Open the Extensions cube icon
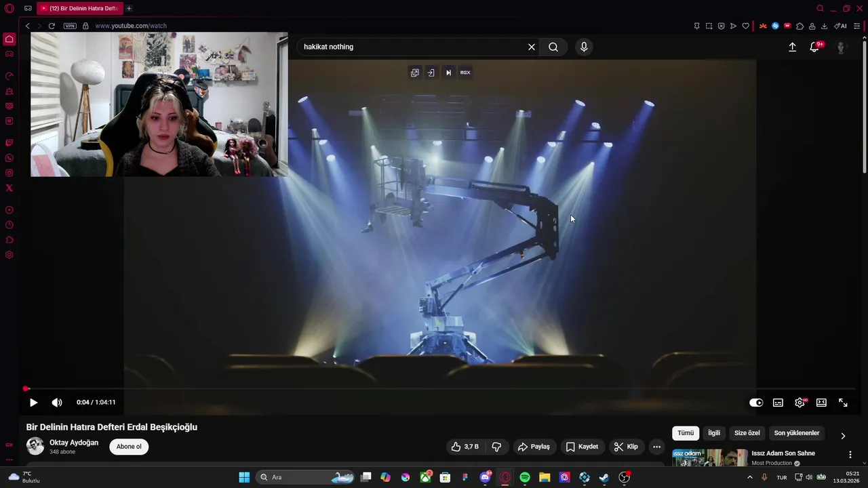Viewport: 868px width, 488px height. coord(800,26)
